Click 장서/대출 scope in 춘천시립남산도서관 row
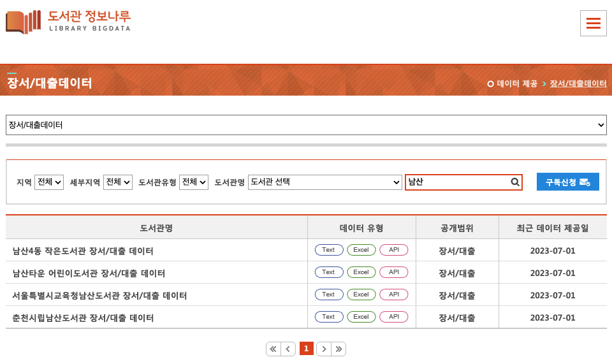 pos(457,318)
